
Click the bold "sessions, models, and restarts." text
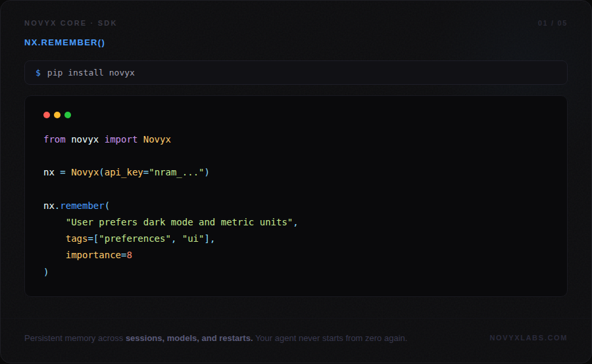click(x=189, y=338)
